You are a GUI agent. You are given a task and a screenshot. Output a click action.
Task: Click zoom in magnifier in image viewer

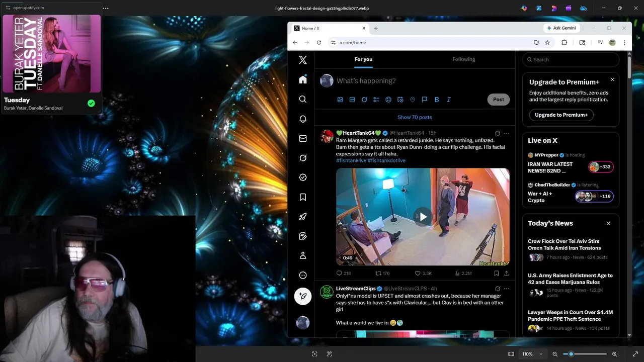[x=615, y=354]
